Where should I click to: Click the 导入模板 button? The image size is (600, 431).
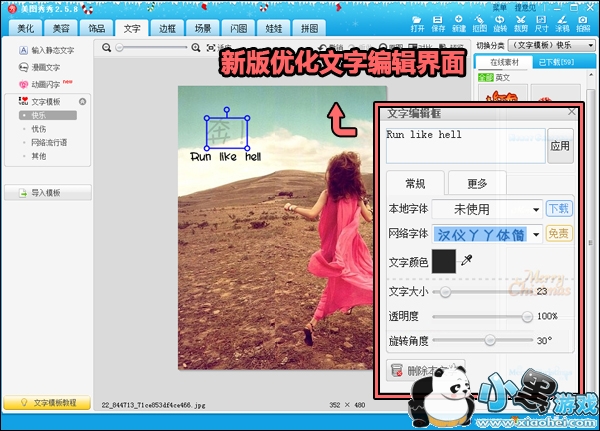[x=47, y=192]
